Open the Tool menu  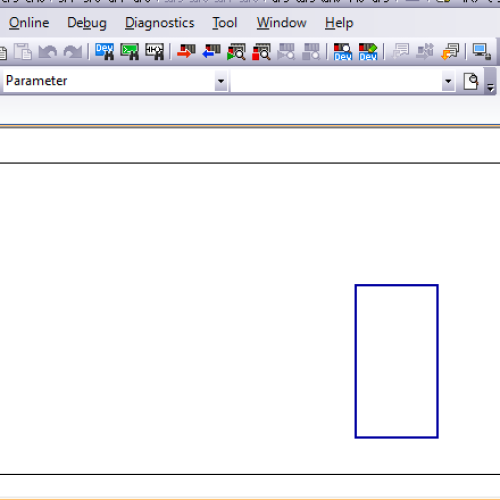pyautogui.click(x=225, y=23)
